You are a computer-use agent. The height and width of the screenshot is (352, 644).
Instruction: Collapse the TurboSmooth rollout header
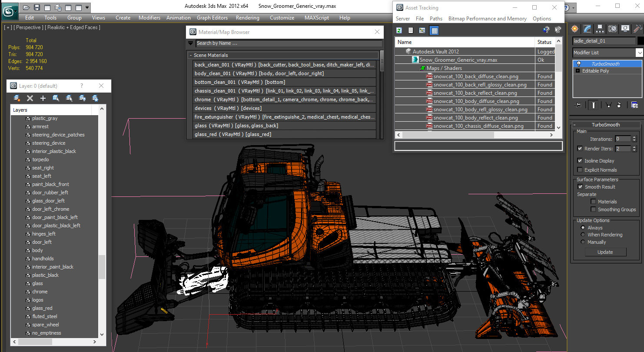[x=606, y=125]
